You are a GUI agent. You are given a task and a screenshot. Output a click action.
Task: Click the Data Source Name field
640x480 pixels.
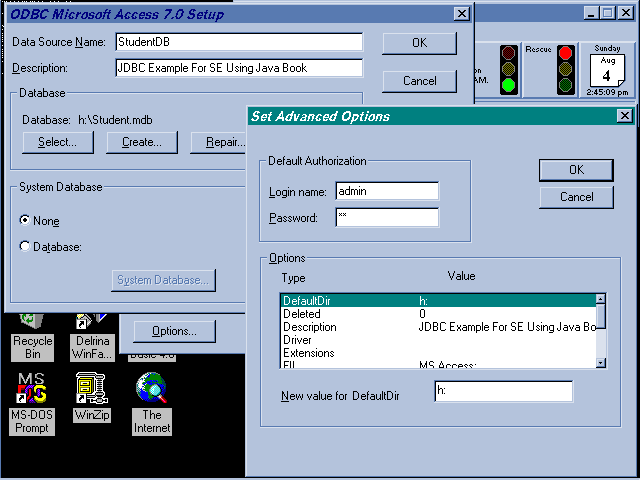pyautogui.click(x=239, y=42)
